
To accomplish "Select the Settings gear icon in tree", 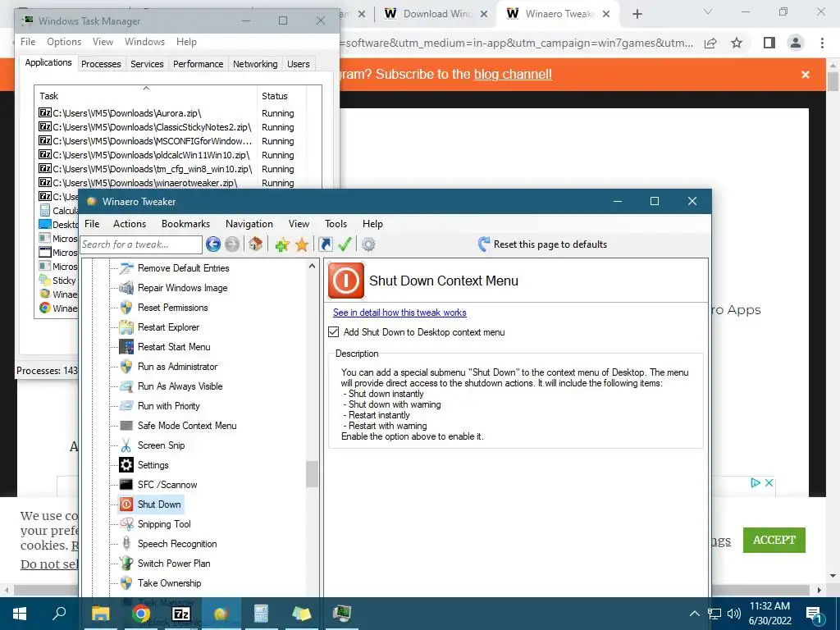I will pyautogui.click(x=126, y=465).
